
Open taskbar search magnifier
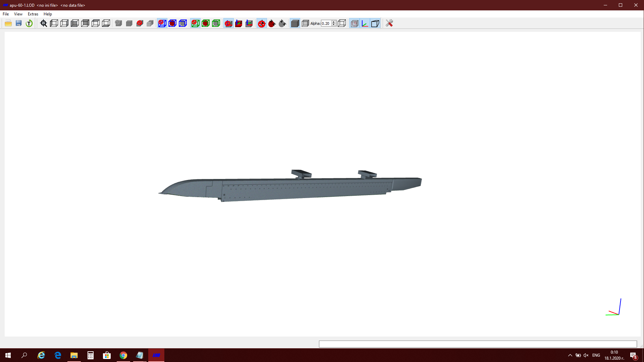tap(24, 355)
